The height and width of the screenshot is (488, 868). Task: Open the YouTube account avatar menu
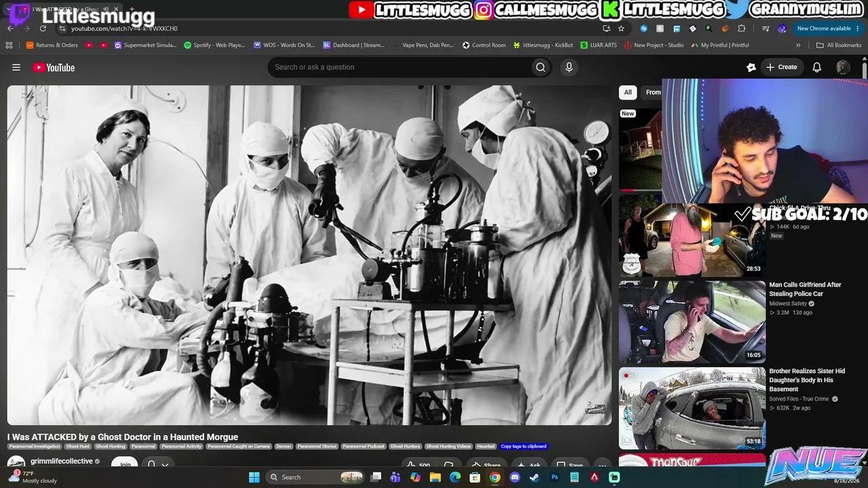[x=843, y=67]
